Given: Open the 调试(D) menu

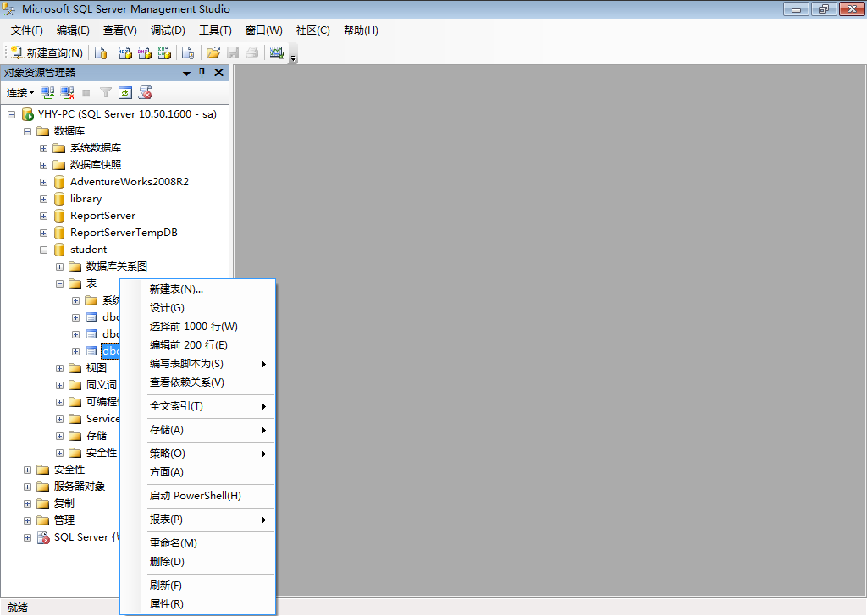Looking at the screenshot, I should (x=168, y=30).
